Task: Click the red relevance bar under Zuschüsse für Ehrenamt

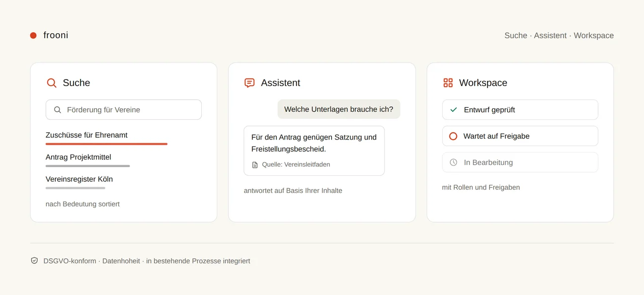Action: 107,144
